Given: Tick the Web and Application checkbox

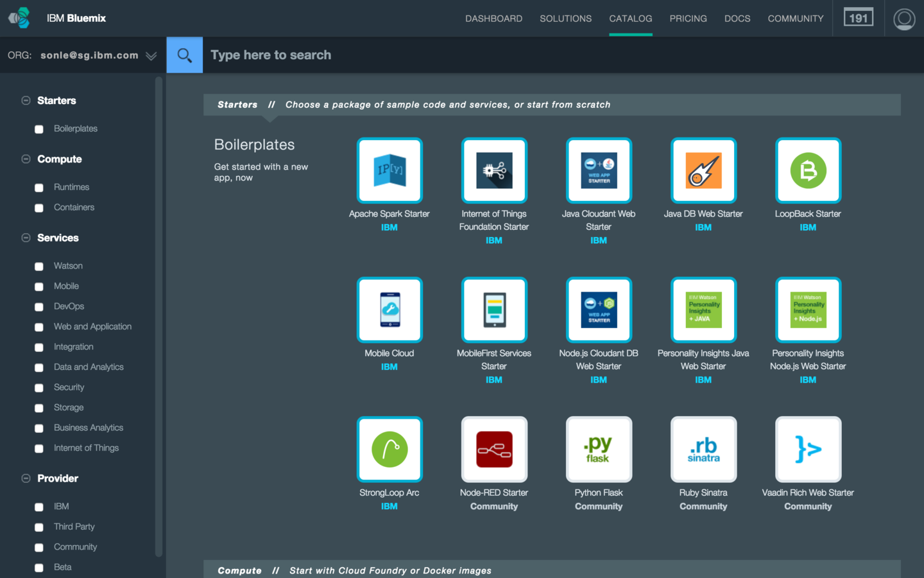Looking at the screenshot, I should (39, 327).
